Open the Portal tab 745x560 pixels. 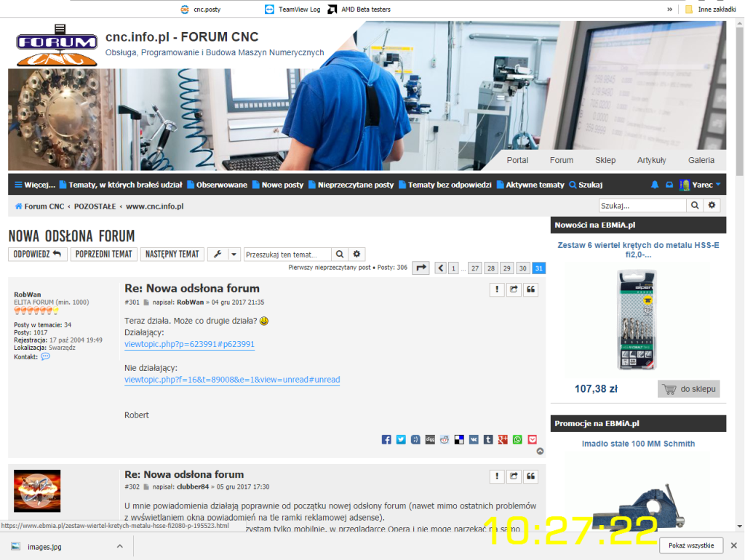[517, 160]
